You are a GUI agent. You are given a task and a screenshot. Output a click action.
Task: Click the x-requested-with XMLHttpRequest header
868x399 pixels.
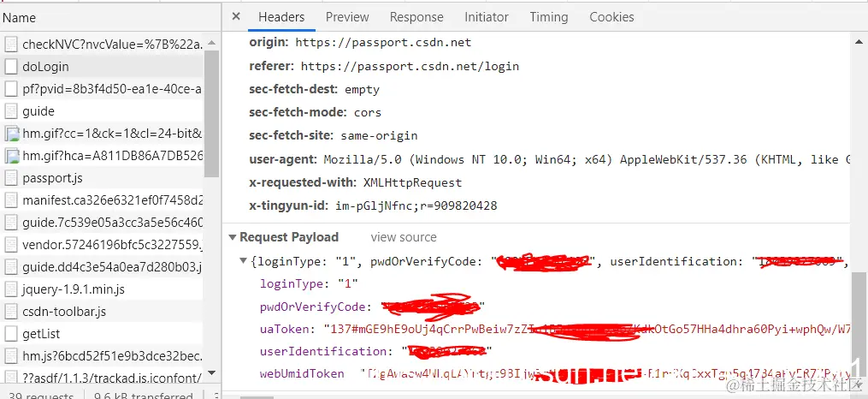[x=356, y=182]
